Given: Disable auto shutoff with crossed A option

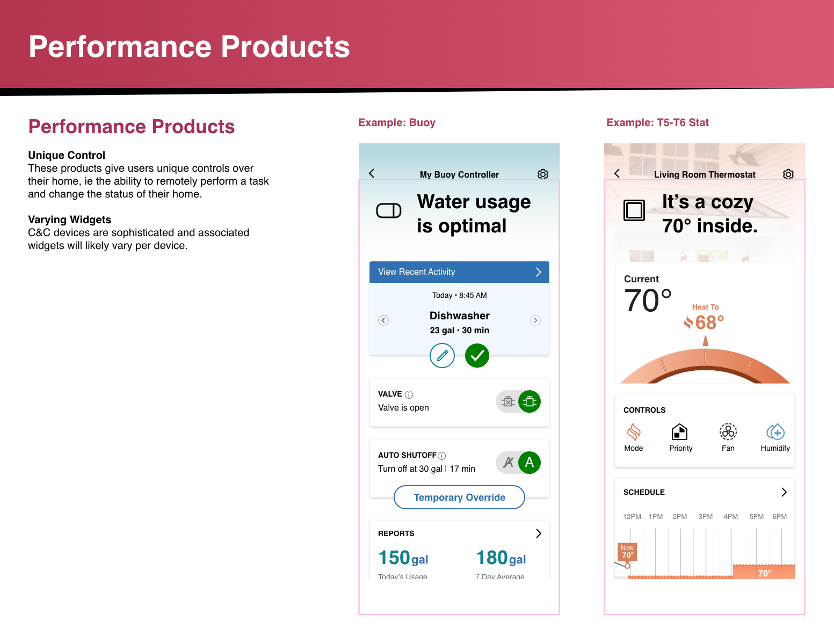Looking at the screenshot, I should [507, 463].
